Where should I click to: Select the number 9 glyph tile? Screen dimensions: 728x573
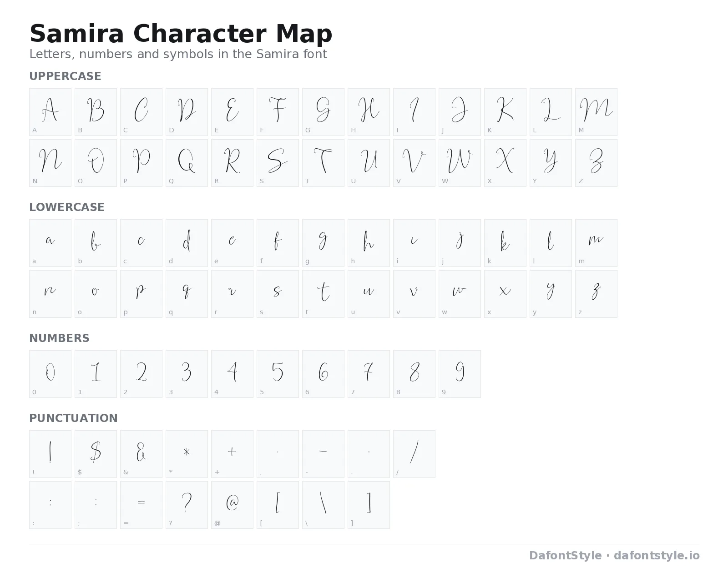460,374
